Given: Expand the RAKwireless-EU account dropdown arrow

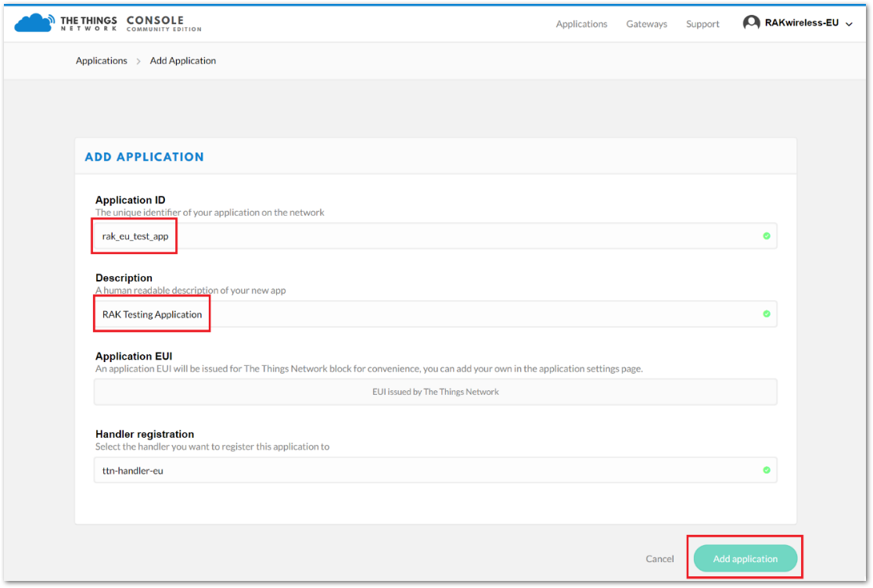Looking at the screenshot, I should [x=849, y=24].
